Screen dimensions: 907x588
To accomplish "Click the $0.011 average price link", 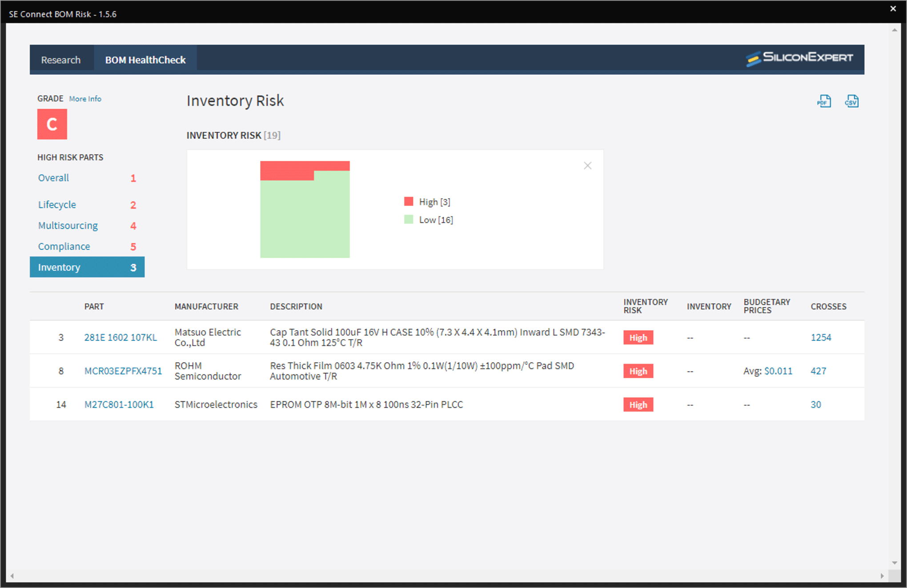I will (778, 371).
